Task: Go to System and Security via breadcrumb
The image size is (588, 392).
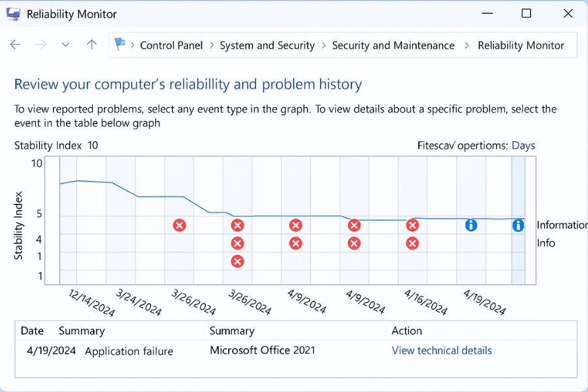Action: click(x=267, y=45)
